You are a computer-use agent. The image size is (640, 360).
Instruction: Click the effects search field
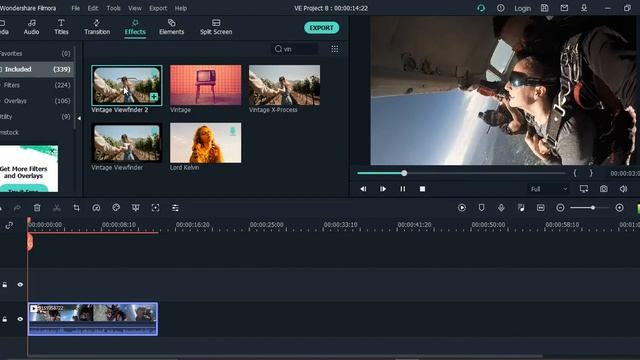click(296, 49)
